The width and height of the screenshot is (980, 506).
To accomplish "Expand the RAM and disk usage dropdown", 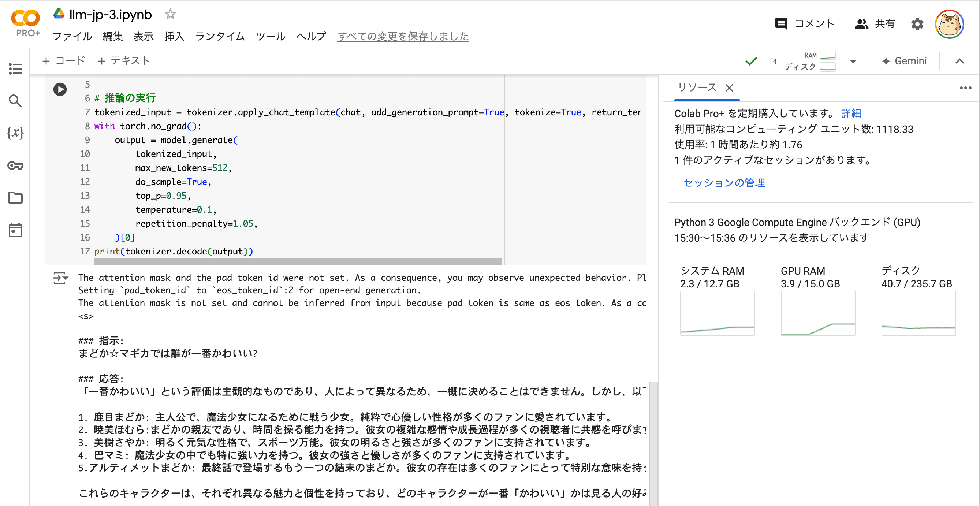I will click(x=853, y=60).
